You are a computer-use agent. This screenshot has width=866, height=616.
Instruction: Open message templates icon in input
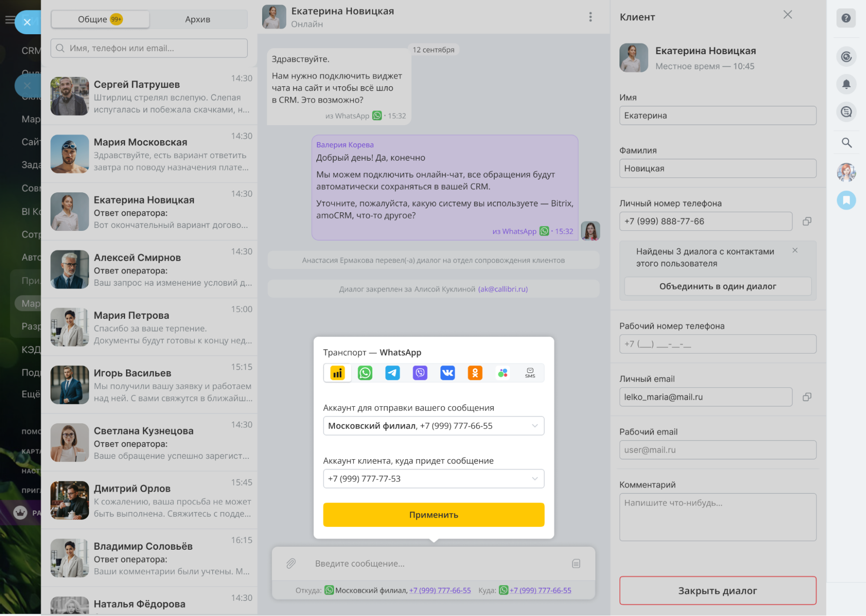(576, 563)
